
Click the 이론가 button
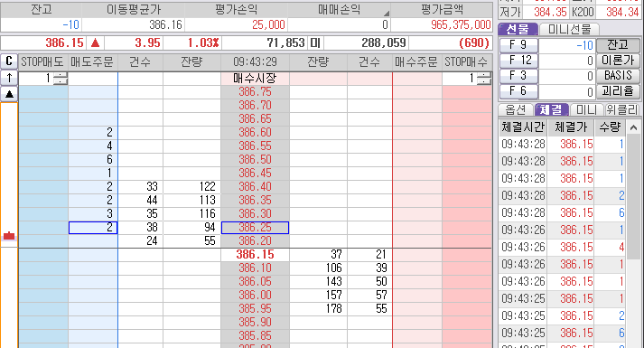[618, 61]
